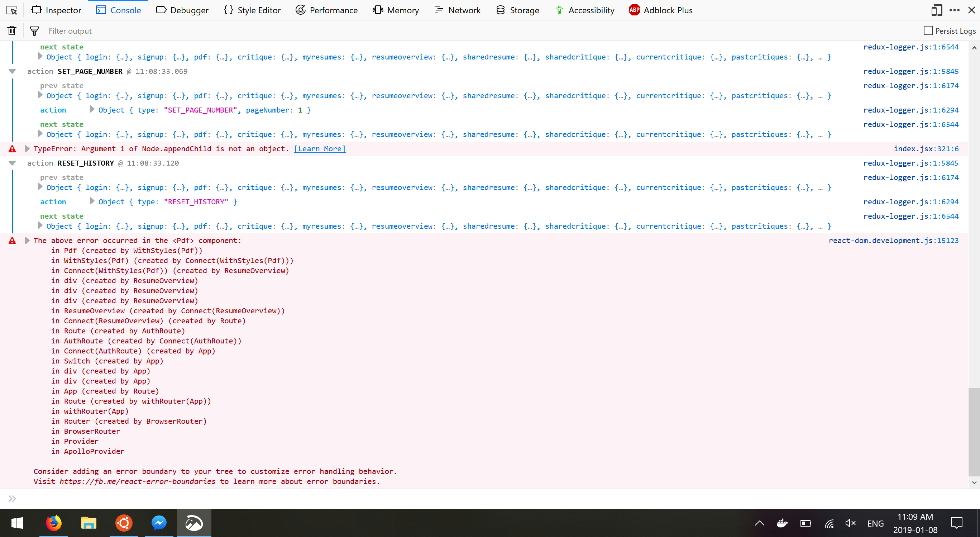Viewport: 980px width, 537px height.
Task: Switch to the Debugger tab
Action: click(x=182, y=10)
